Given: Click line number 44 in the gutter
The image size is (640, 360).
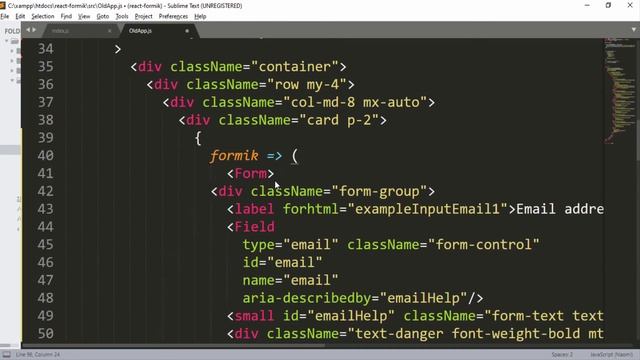Looking at the screenshot, I should coord(45,227).
